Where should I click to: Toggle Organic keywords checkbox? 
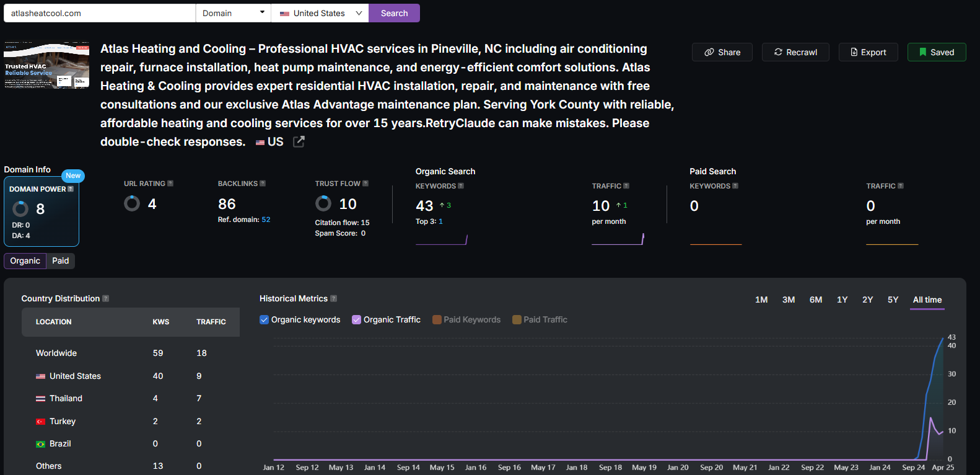point(265,320)
